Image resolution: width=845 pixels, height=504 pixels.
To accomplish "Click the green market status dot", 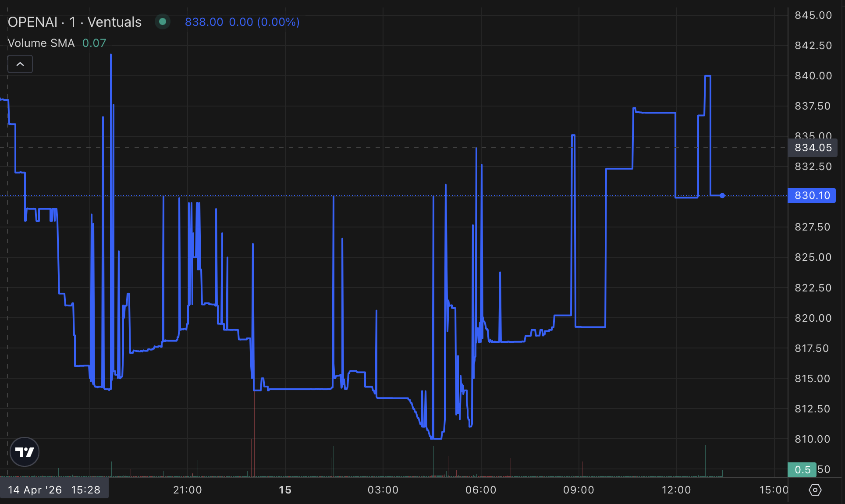I will pyautogui.click(x=163, y=21).
